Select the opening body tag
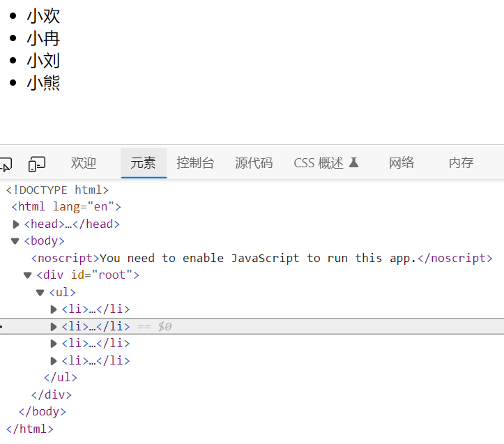Screen dimensions: 504x444 [x=44, y=241]
